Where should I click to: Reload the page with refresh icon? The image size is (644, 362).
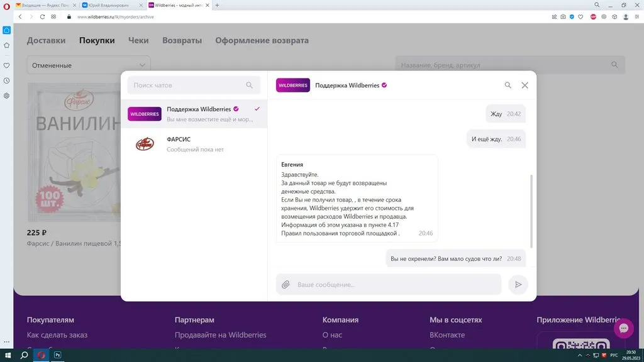(x=42, y=17)
